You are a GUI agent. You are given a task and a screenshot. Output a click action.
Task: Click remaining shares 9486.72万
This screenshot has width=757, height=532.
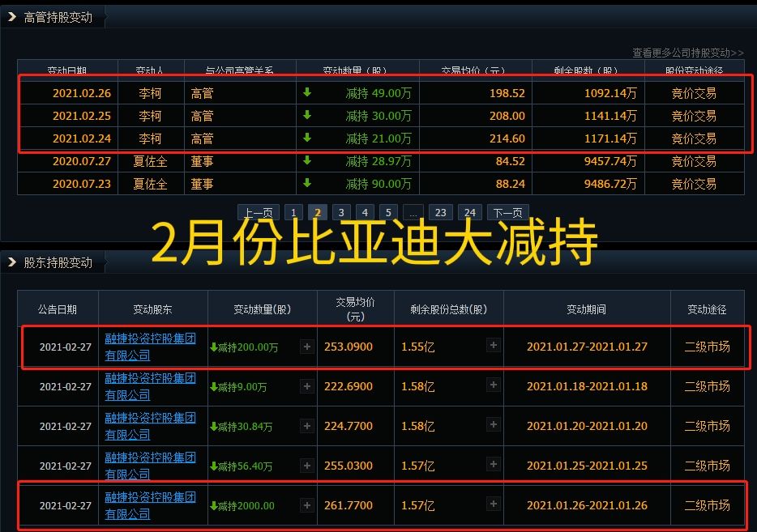click(x=610, y=184)
